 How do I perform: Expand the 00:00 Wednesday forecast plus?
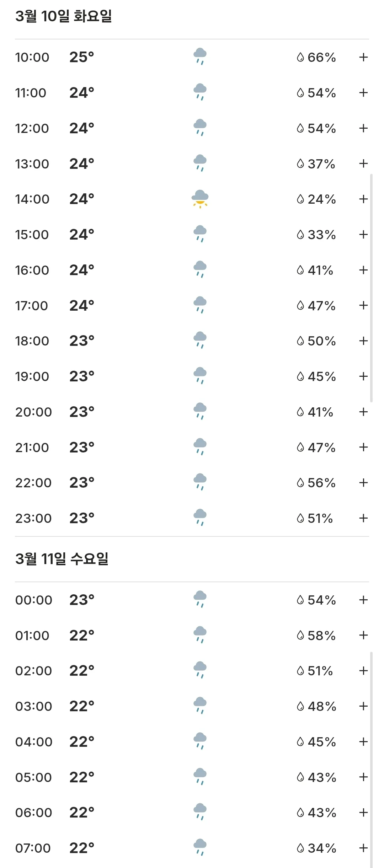tap(363, 600)
